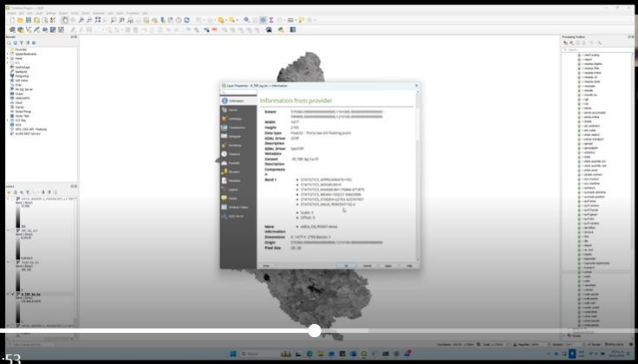Select the Pyramids section in sidebar

(231, 163)
